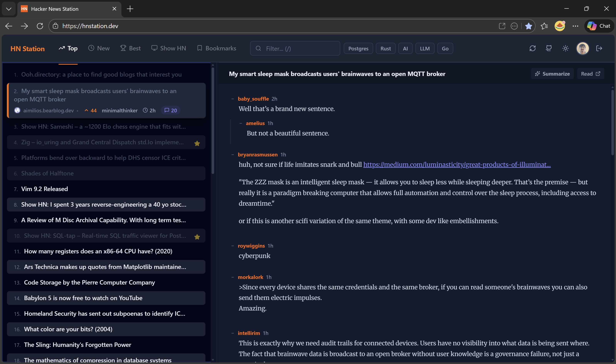
Task: Open Shades of Halftone story
Action: (x=106, y=173)
